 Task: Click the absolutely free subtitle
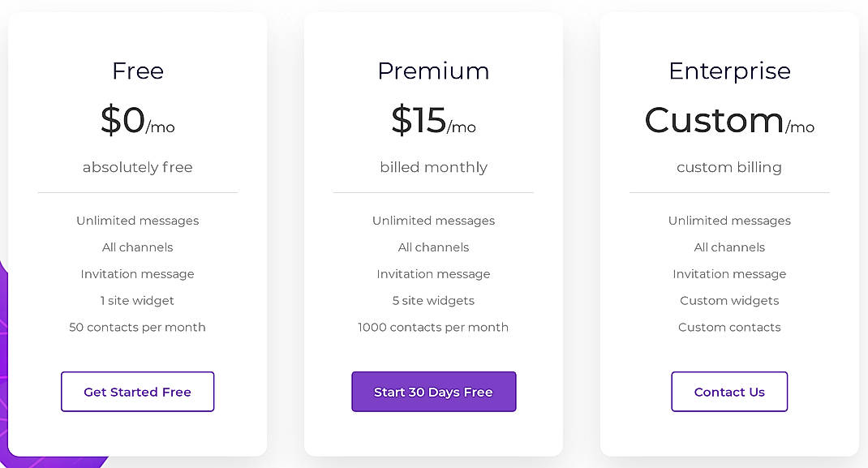pos(137,167)
